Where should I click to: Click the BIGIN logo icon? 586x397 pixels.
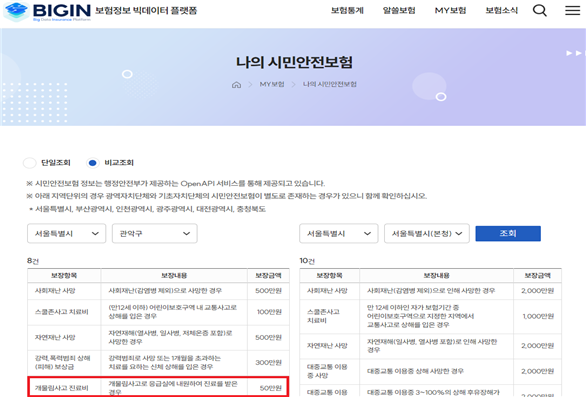[x=16, y=11]
